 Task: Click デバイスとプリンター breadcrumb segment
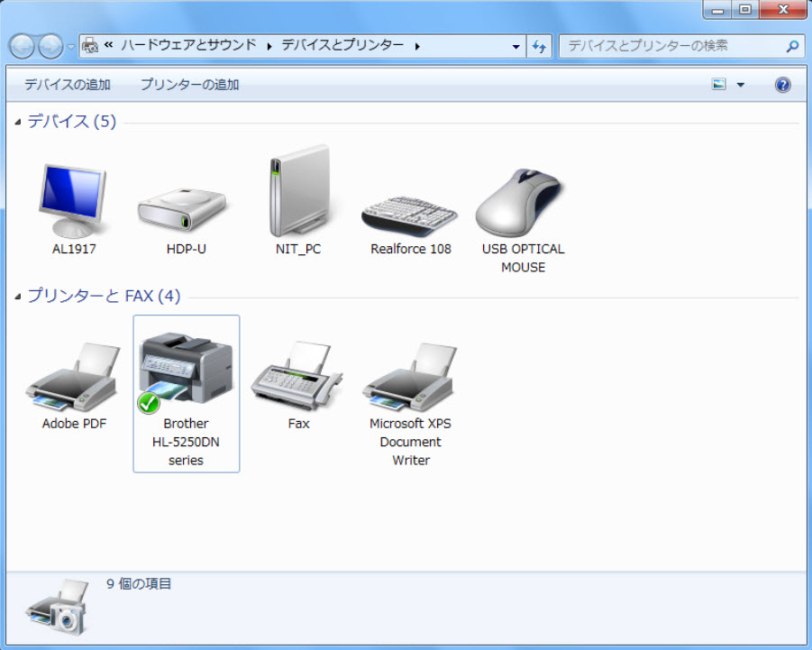[x=342, y=45]
